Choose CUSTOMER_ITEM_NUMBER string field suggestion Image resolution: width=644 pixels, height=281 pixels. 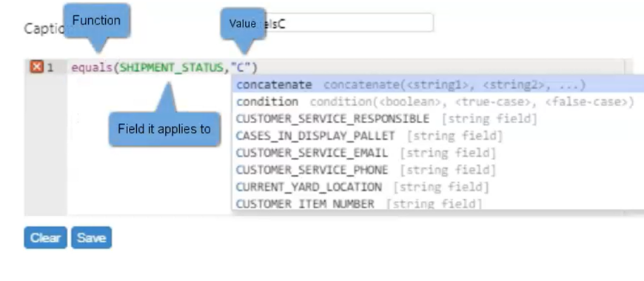(437, 203)
